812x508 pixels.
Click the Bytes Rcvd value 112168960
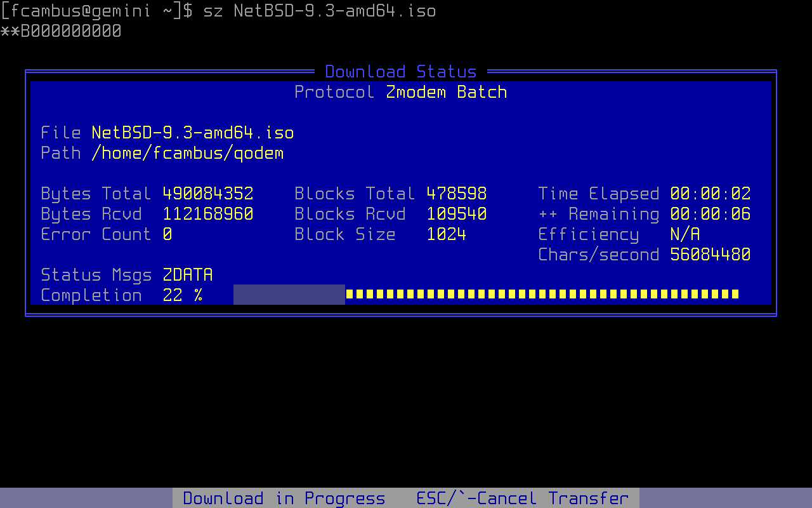click(x=208, y=214)
